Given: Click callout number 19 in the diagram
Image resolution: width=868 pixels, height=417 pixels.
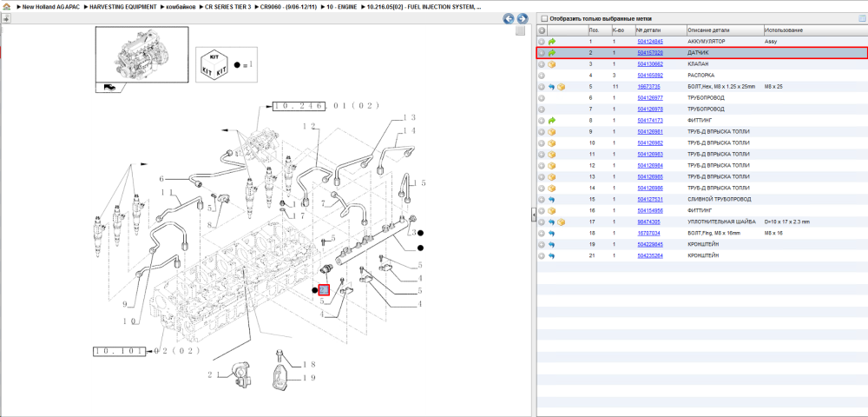Looking at the screenshot, I should coord(309,378).
